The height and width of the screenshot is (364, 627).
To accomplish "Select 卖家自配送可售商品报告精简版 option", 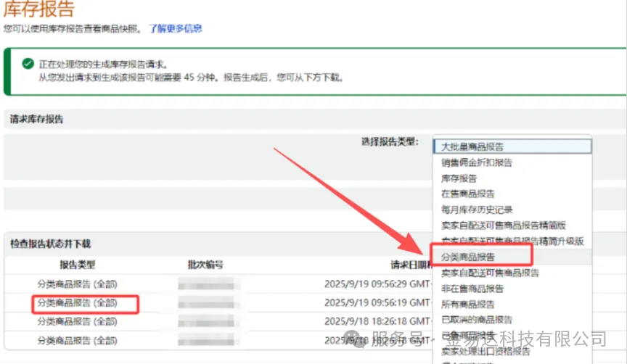I will pos(504,226).
